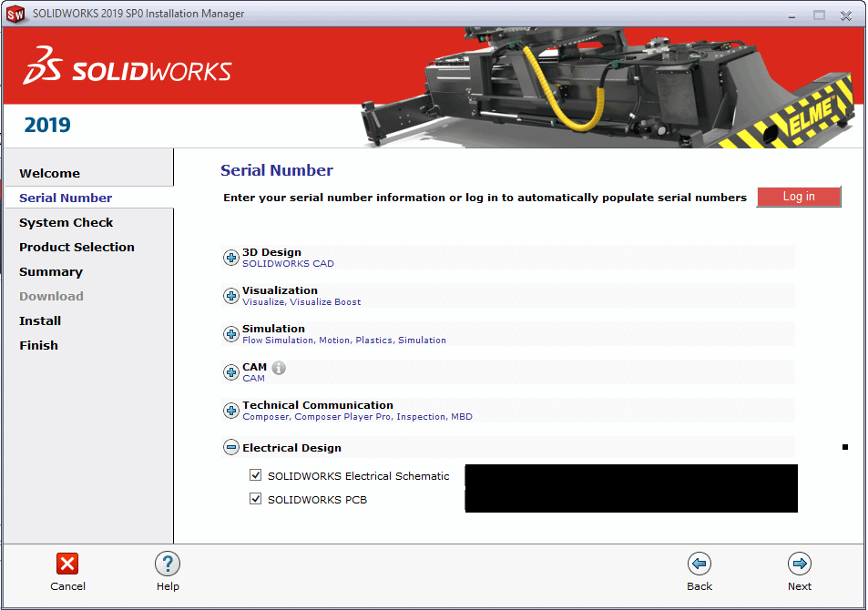Click the SOLIDWORKS logo in banner
Viewport: 868px width, 610px height.
tap(128, 66)
